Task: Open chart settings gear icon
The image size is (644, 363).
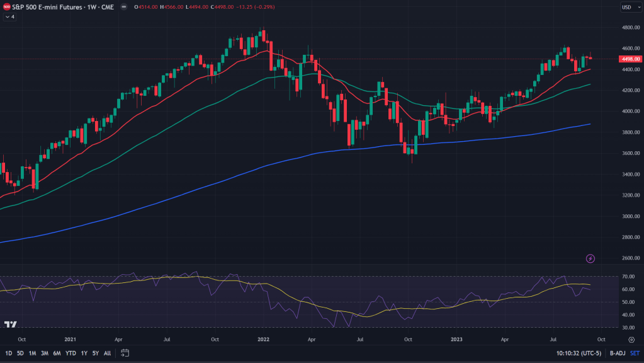Action: pos(631,339)
